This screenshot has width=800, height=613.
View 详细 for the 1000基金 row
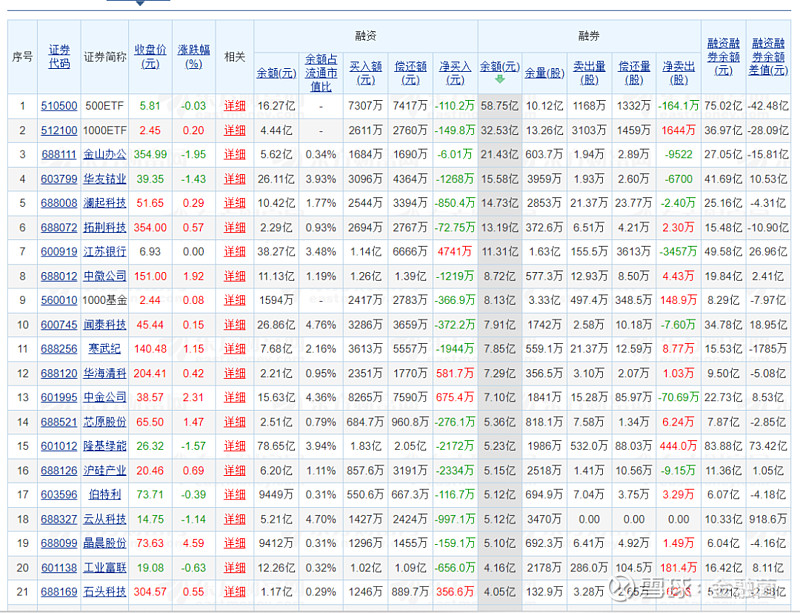(x=235, y=300)
